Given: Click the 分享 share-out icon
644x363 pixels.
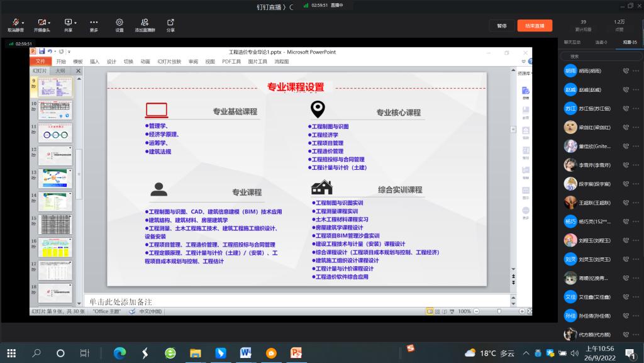Looking at the screenshot, I should (170, 23).
